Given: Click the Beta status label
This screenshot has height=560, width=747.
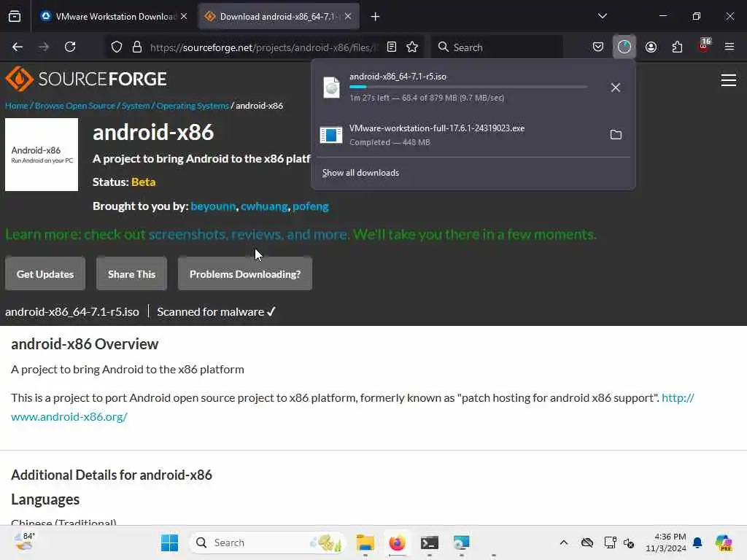Looking at the screenshot, I should [x=144, y=182].
